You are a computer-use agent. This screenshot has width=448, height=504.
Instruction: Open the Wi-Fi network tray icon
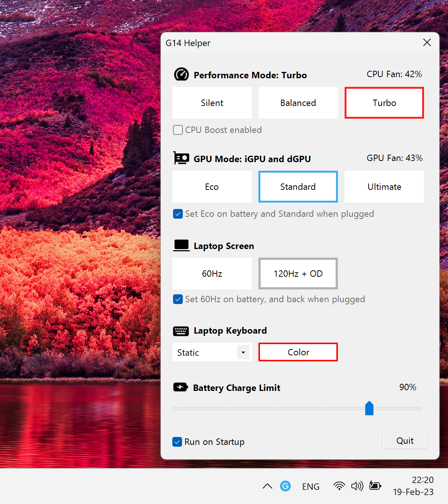point(339,486)
